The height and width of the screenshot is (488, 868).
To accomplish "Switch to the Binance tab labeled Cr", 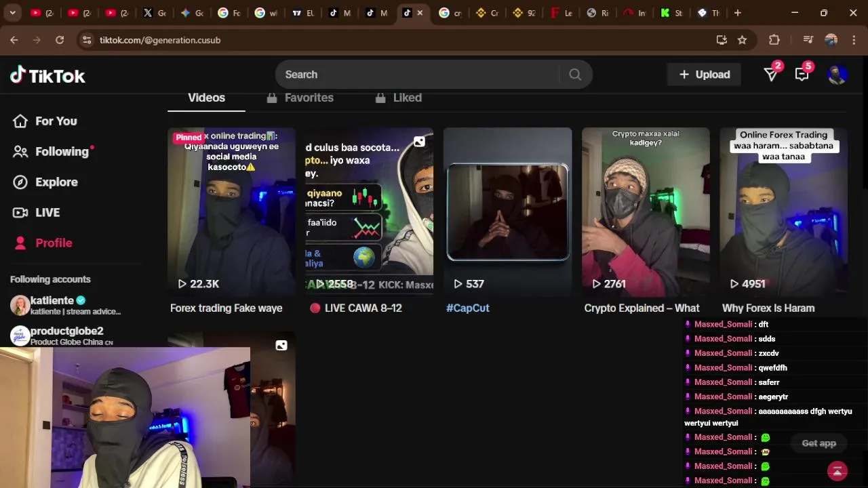I will [487, 13].
